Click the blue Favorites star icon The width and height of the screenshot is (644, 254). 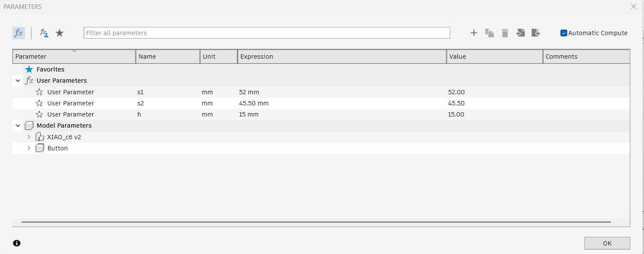point(29,69)
